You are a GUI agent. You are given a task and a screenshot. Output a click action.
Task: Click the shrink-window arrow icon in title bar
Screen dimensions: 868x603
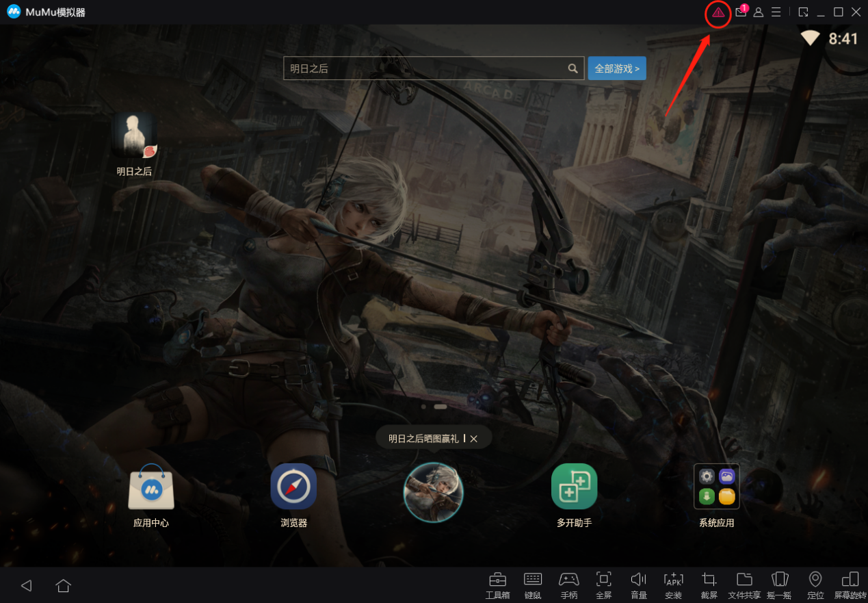click(803, 12)
